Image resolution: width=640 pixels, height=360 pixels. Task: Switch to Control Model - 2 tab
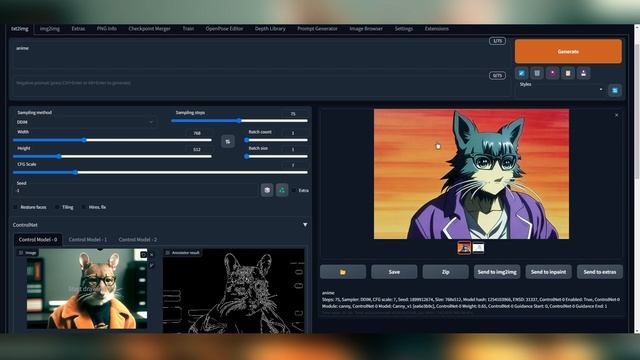point(138,240)
